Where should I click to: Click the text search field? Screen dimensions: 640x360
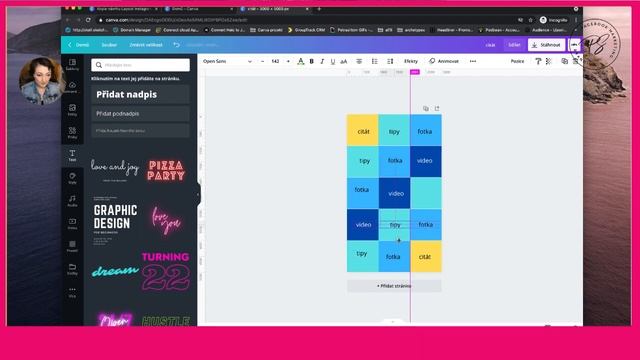(141, 65)
